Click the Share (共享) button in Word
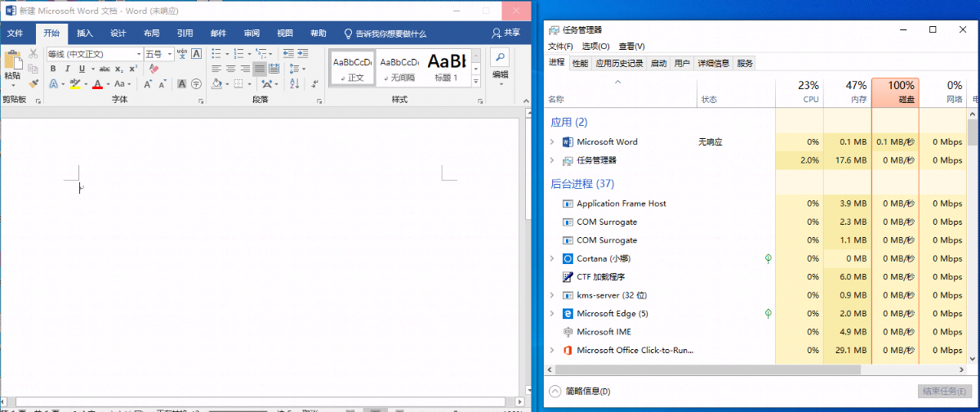Image resolution: width=980 pixels, height=412 pixels. pyautogui.click(x=506, y=34)
